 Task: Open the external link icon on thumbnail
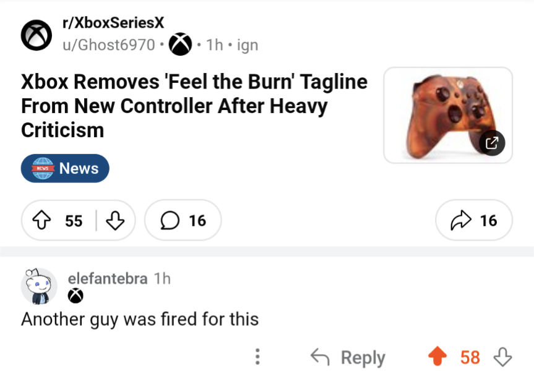pos(492,143)
